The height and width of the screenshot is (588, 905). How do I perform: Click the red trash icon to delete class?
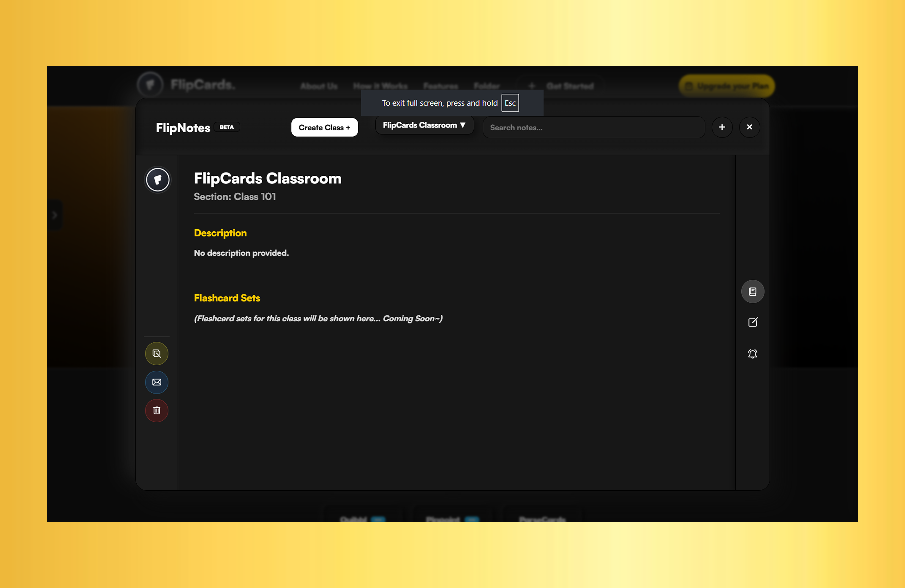[x=156, y=411]
